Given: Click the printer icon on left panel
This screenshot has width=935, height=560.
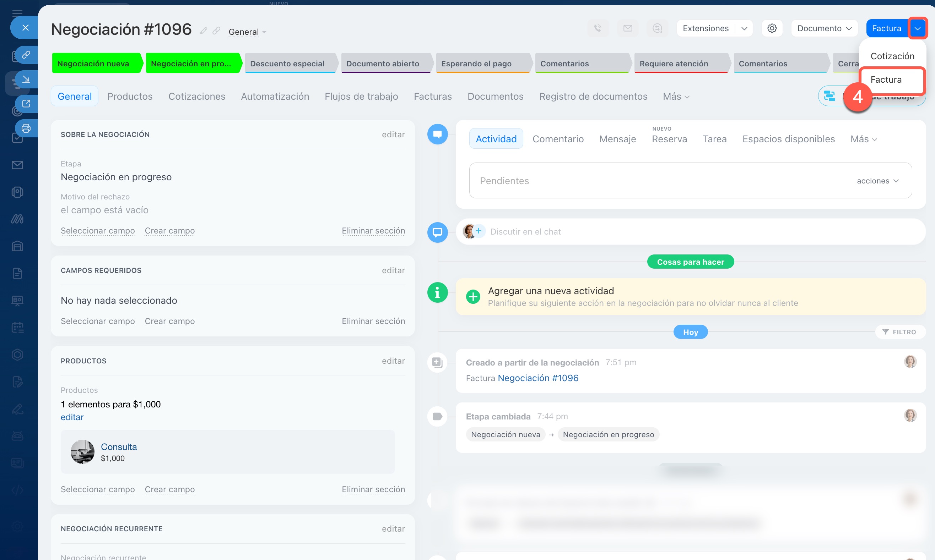Looking at the screenshot, I should coord(26,128).
